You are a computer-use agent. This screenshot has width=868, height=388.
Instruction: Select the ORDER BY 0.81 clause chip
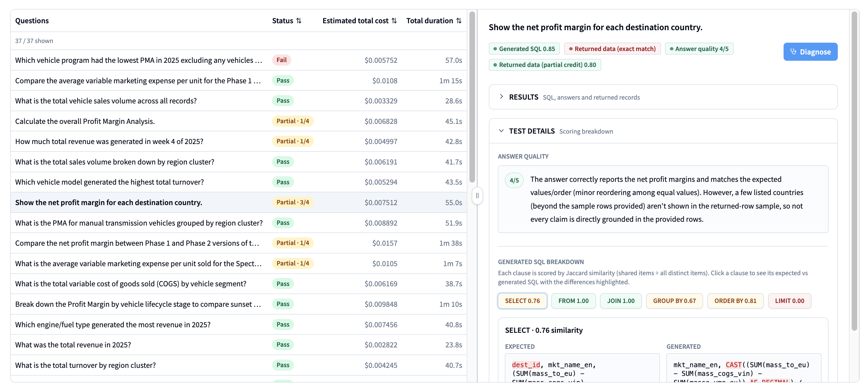(735, 301)
